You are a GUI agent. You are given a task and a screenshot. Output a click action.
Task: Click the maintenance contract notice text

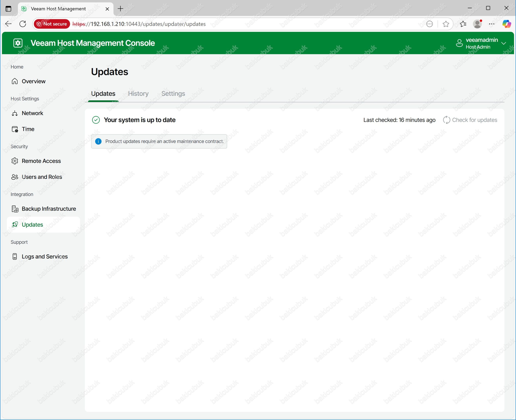(x=165, y=141)
